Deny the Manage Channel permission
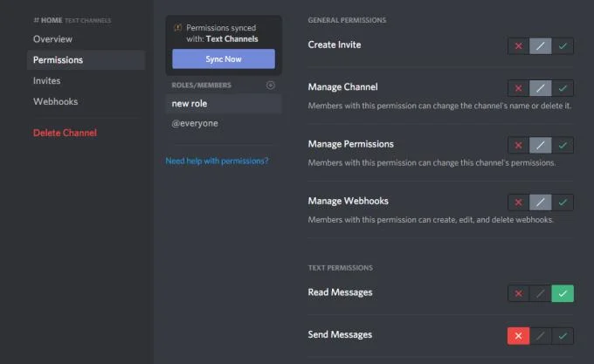 (519, 88)
